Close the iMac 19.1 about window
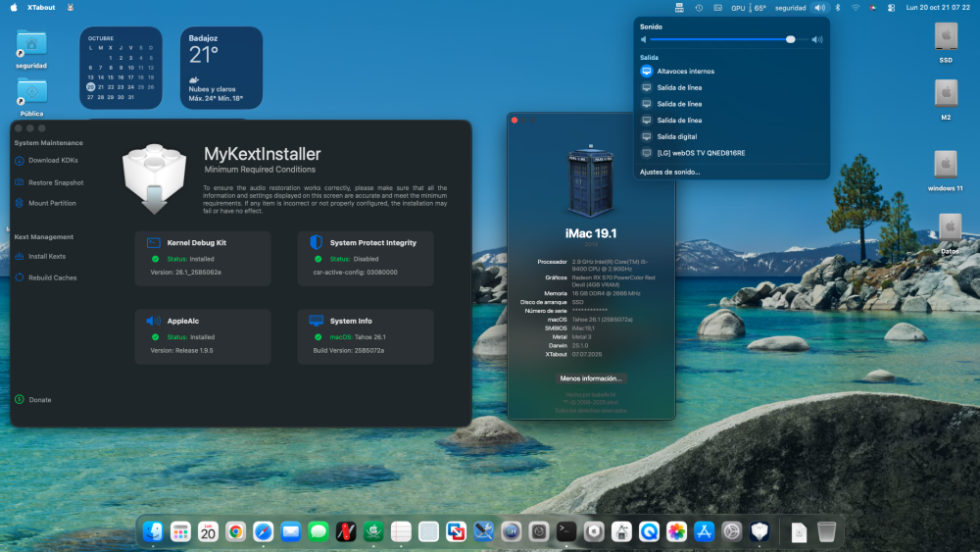Viewport: 980px width, 552px height. (514, 120)
